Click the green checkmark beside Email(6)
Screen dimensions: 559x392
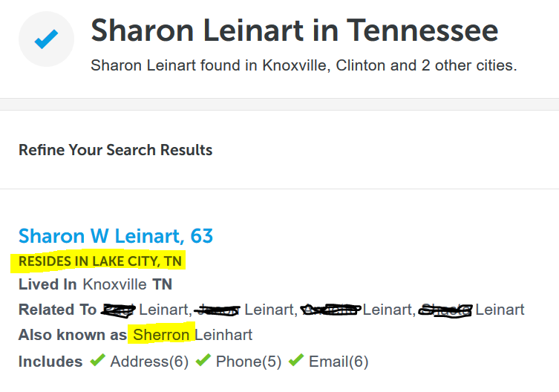[x=297, y=361]
